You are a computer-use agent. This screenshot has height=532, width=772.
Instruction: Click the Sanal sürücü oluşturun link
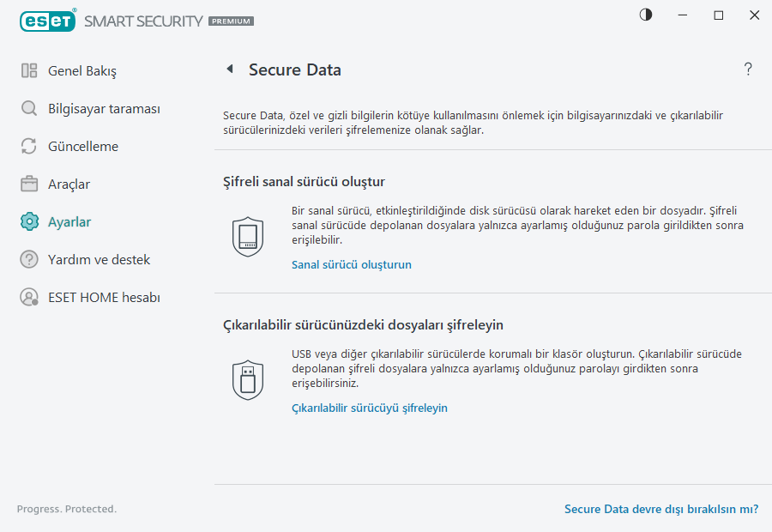[x=351, y=264]
